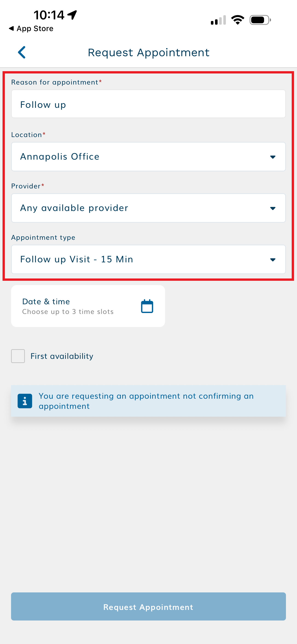Expand the Appointment type dropdown
Image resolution: width=297 pixels, height=644 pixels.
(273, 260)
